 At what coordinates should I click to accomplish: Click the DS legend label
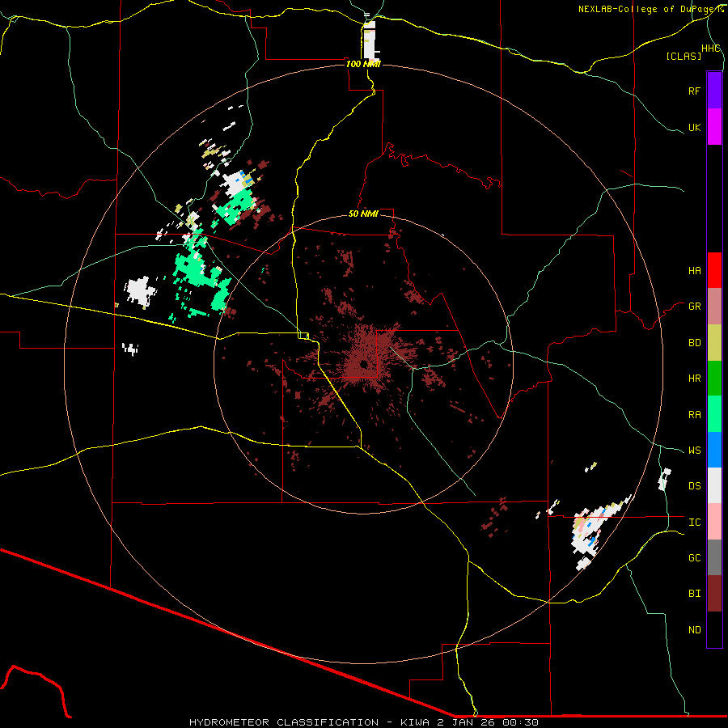pos(694,486)
